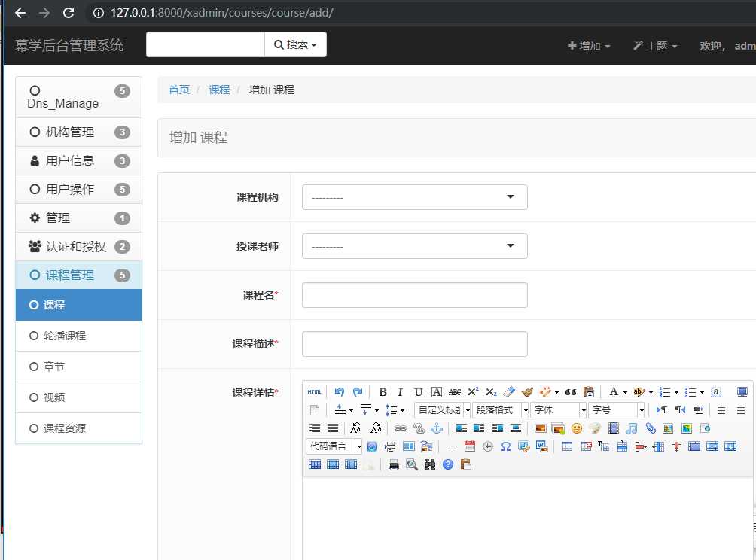Focus the 课程描述 input field
756x560 pixels.
[x=415, y=344]
